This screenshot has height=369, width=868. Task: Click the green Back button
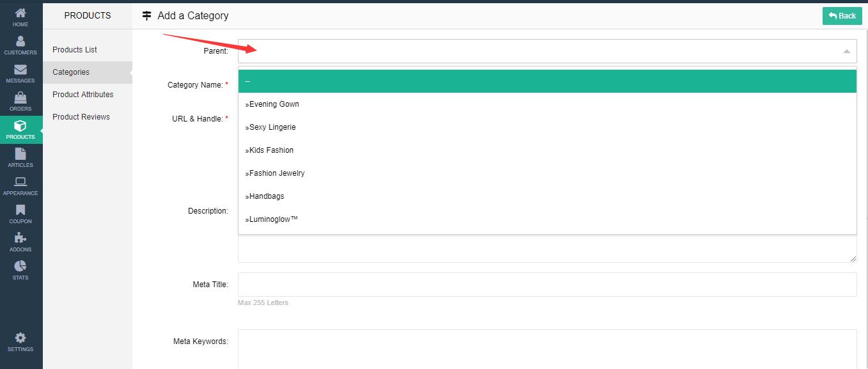[842, 16]
